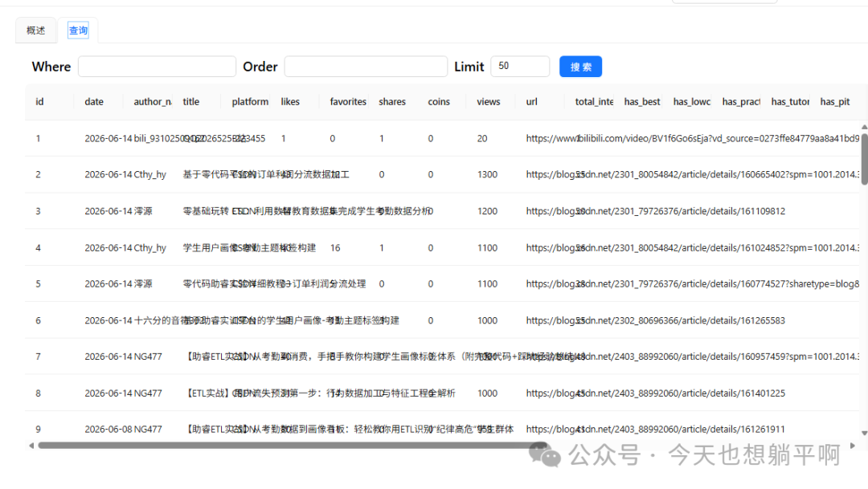
Task: Click views value 1200 in row 3
Action: pos(487,211)
